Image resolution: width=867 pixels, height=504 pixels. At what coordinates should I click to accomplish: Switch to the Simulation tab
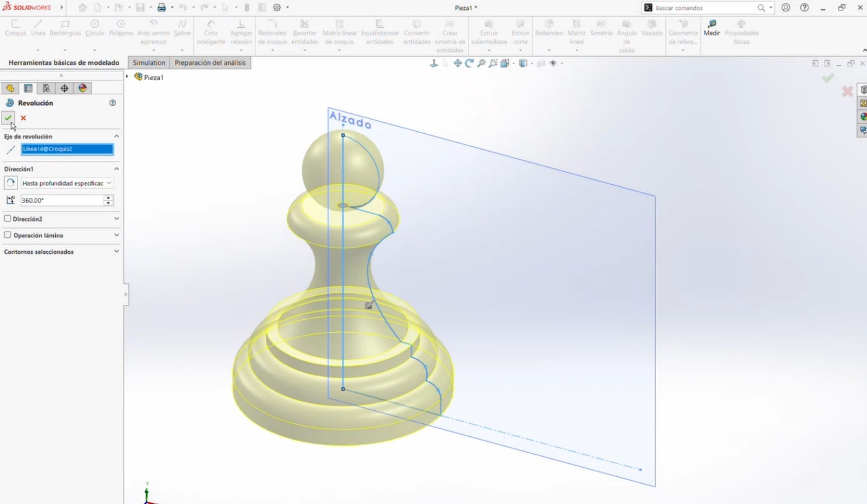[148, 62]
